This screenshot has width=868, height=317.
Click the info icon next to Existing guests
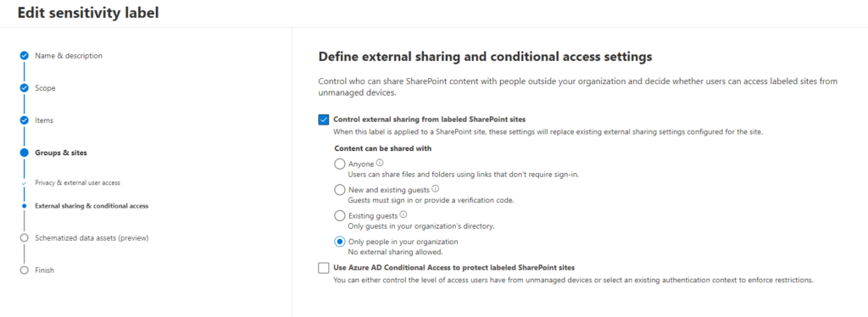pos(403,214)
